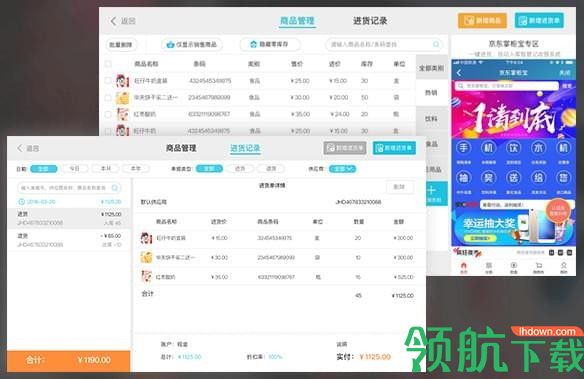Select the 本年 date filter pill
Image resolution: width=584 pixels, height=379 pixels.
[x=136, y=169]
